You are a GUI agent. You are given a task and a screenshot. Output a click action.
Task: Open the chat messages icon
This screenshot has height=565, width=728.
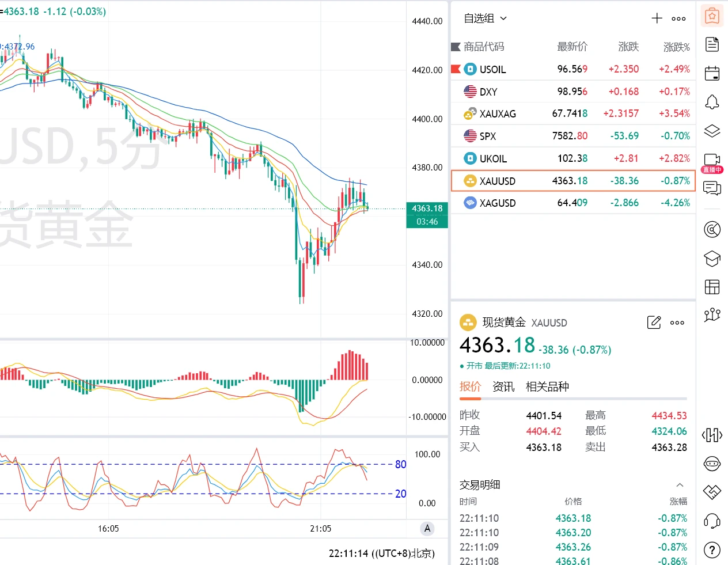[712, 188]
